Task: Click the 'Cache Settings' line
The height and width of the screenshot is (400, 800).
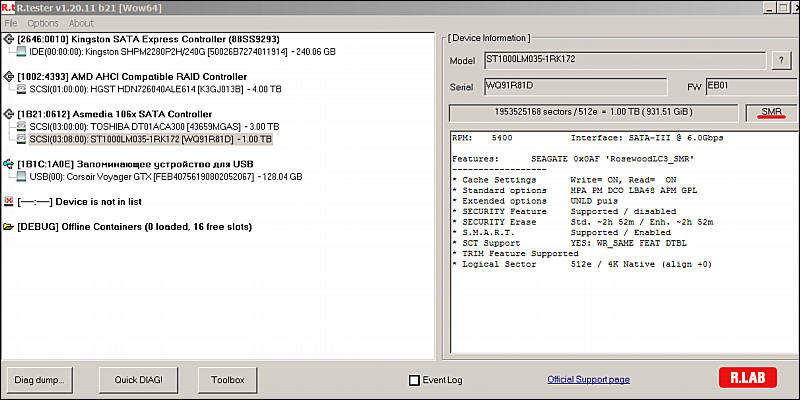Action: pyautogui.click(x=564, y=180)
